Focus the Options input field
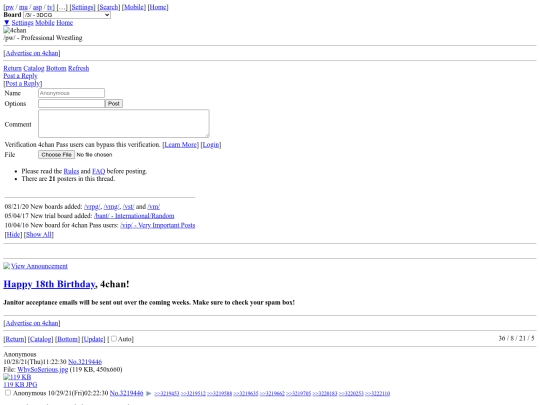Screen dimensions: 540x405 (71, 103)
